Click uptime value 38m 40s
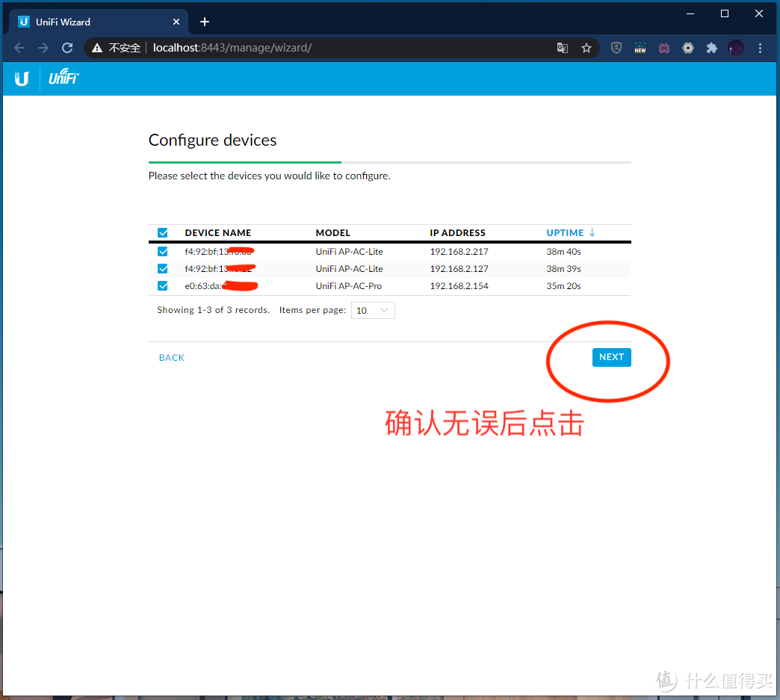The width and height of the screenshot is (780, 700). click(563, 252)
